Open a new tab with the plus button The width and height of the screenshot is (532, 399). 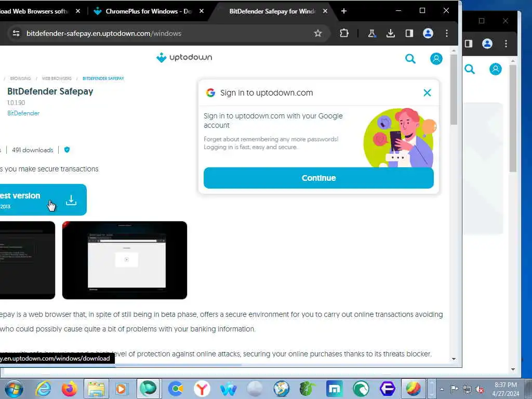click(x=344, y=11)
